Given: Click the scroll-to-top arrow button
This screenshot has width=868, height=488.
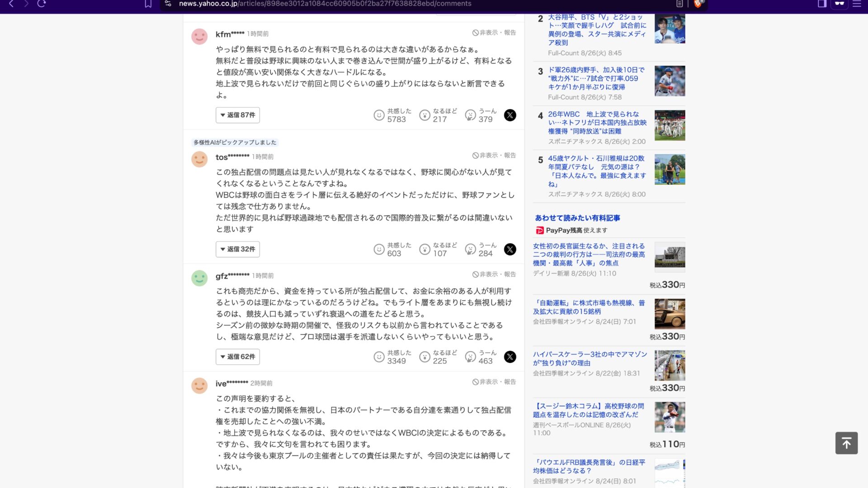Looking at the screenshot, I should pyautogui.click(x=846, y=443).
